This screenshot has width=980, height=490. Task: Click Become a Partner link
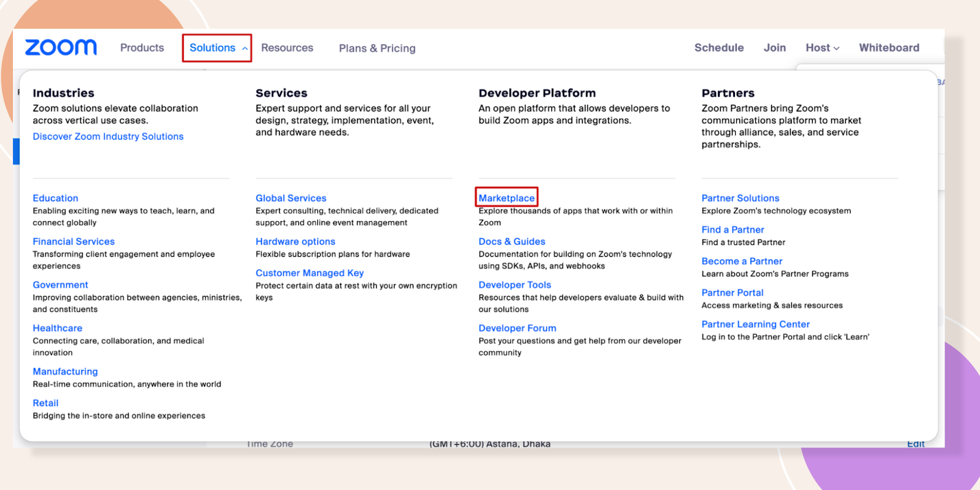(742, 262)
